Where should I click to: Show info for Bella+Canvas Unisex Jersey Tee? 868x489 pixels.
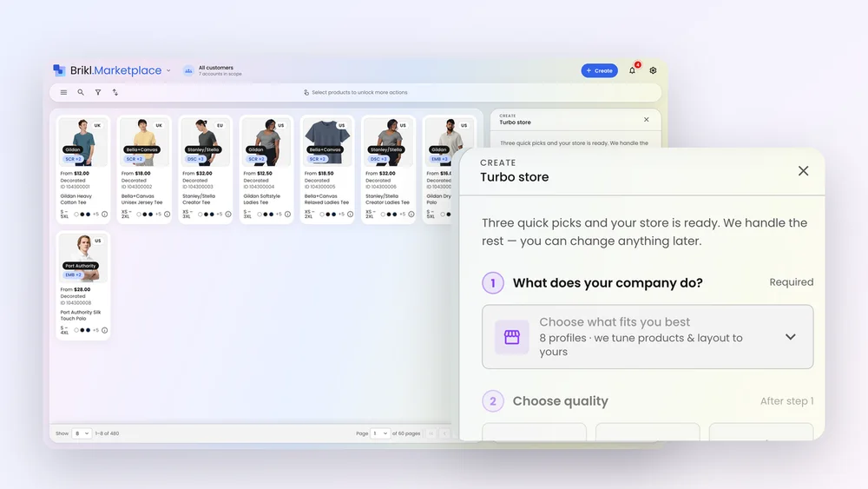pyautogui.click(x=168, y=215)
